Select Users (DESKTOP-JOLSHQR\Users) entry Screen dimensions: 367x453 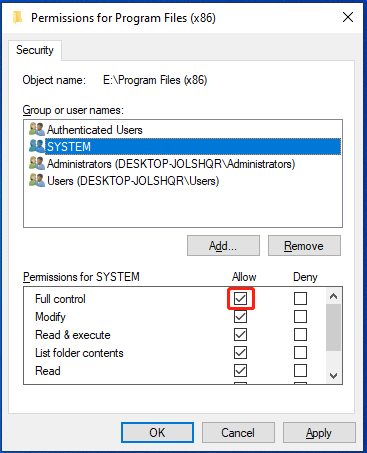pos(133,181)
